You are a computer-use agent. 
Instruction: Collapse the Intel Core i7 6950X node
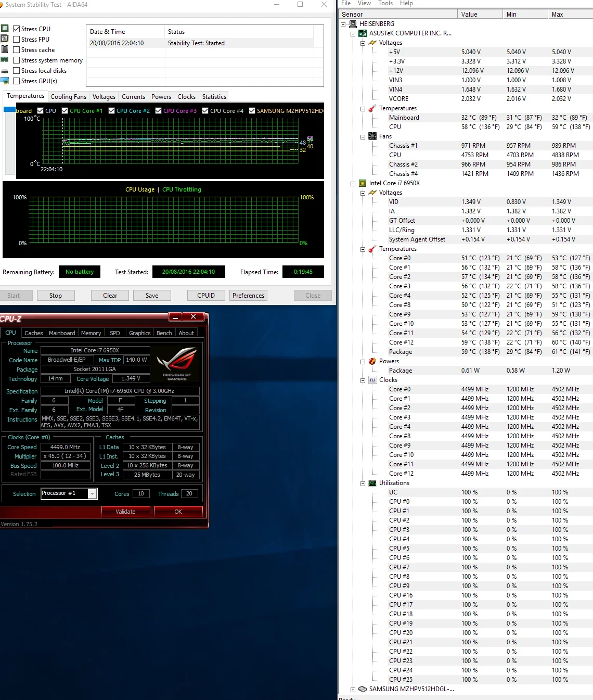[x=353, y=183]
